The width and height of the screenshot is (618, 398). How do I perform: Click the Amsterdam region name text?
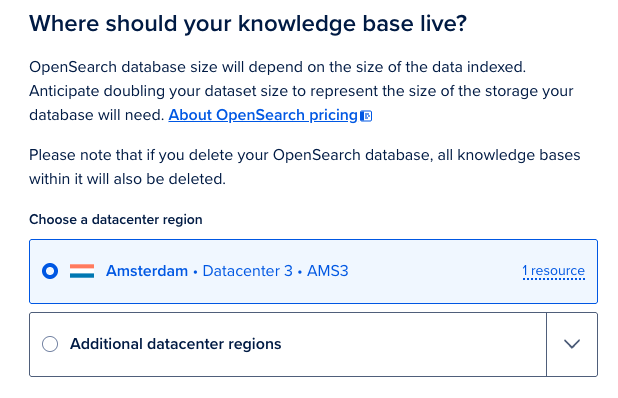coord(147,271)
